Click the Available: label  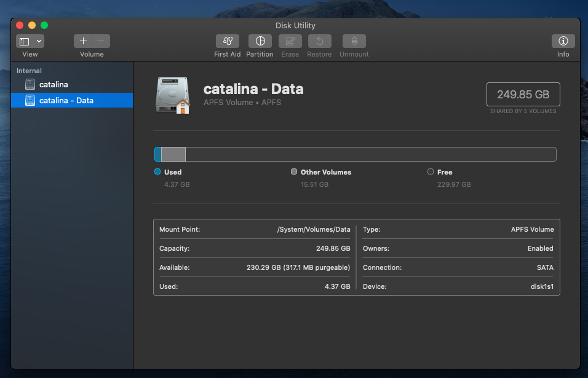pyautogui.click(x=175, y=267)
